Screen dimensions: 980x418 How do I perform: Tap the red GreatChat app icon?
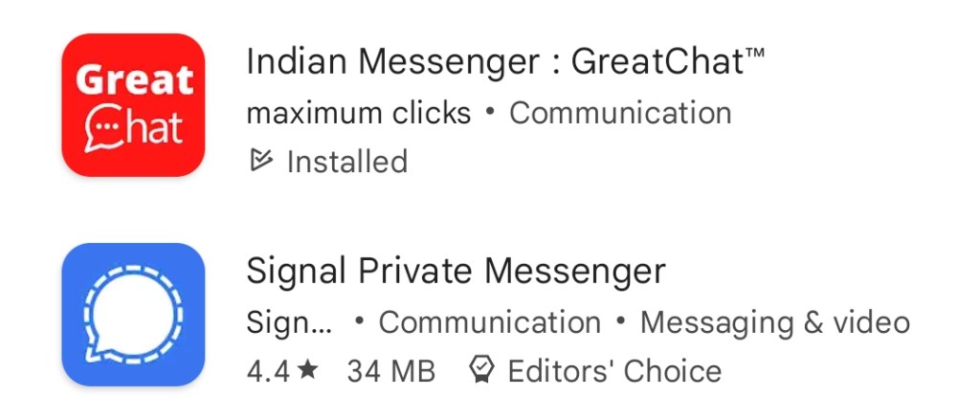133,105
